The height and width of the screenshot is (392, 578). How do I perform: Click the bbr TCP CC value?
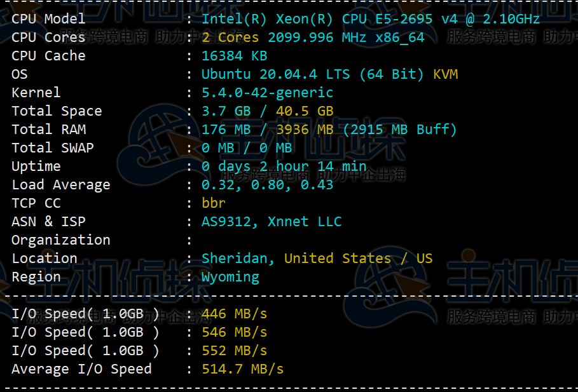(214, 203)
